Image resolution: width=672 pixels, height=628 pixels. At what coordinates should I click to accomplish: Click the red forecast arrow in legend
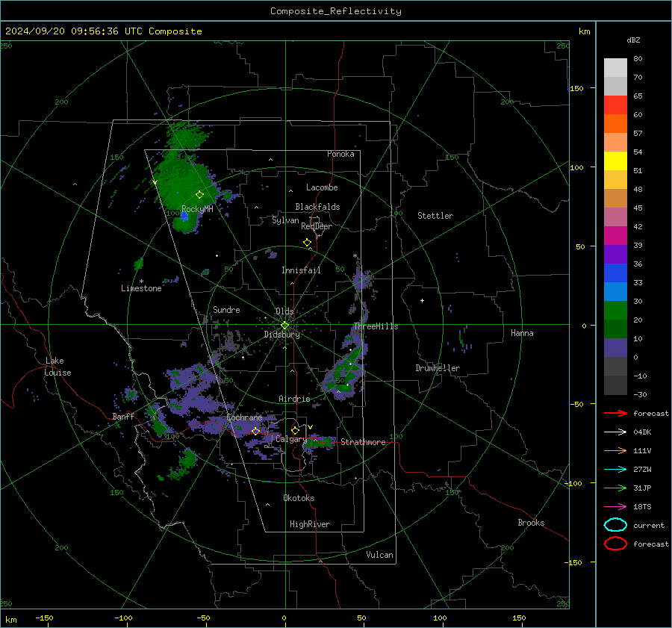point(615,413)
